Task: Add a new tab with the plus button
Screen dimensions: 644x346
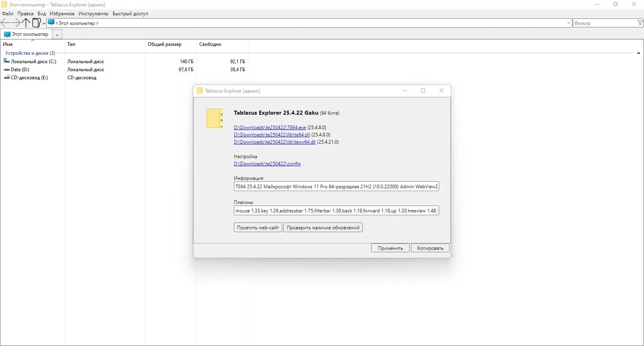Action: (57, 35)
